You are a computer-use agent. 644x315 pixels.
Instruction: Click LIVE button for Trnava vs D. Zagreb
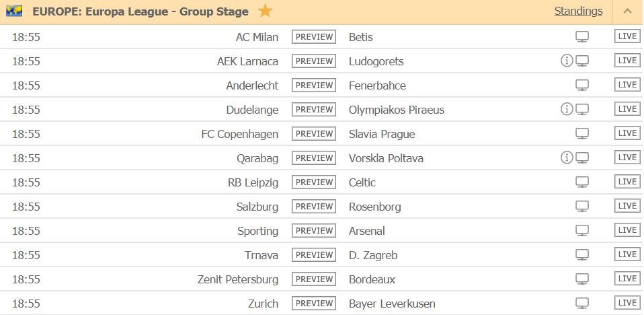tap(627, 254)
